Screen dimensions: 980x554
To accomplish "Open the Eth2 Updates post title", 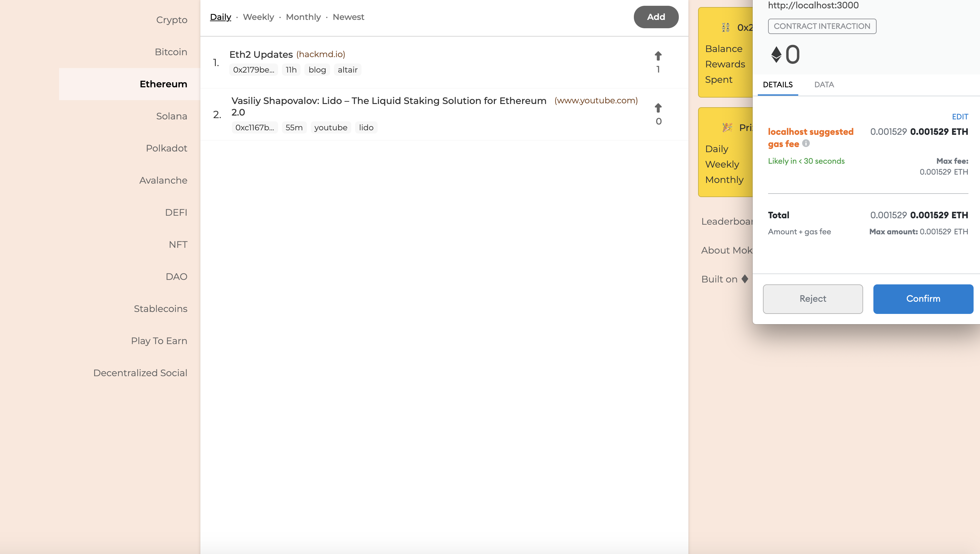I will 261,55.
